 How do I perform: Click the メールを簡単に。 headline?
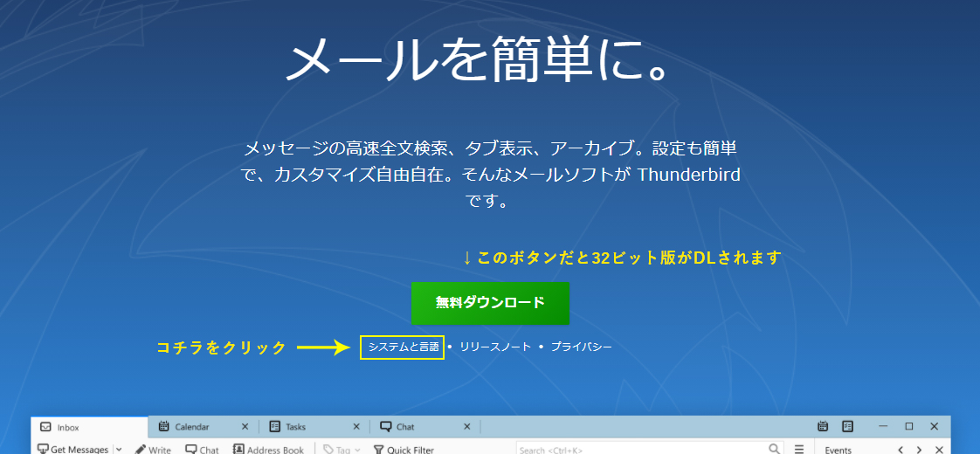[x=479, y=59]
